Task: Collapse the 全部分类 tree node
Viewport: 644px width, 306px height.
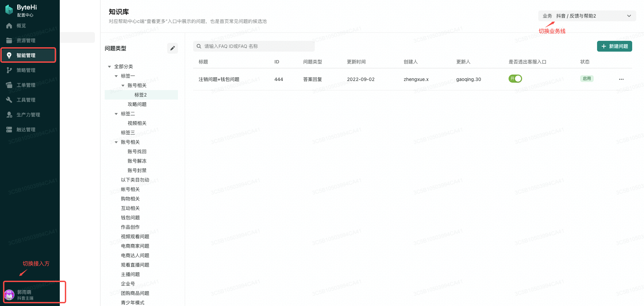Action: [109, 66]
